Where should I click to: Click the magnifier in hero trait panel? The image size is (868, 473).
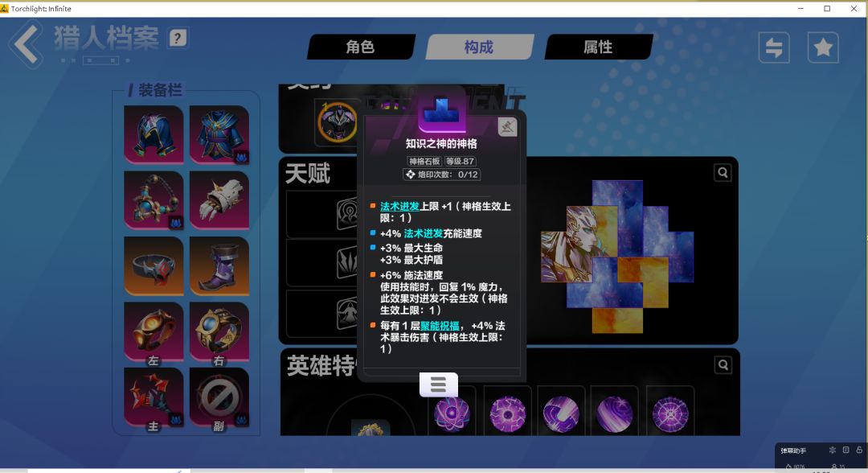tap(723, 365)
